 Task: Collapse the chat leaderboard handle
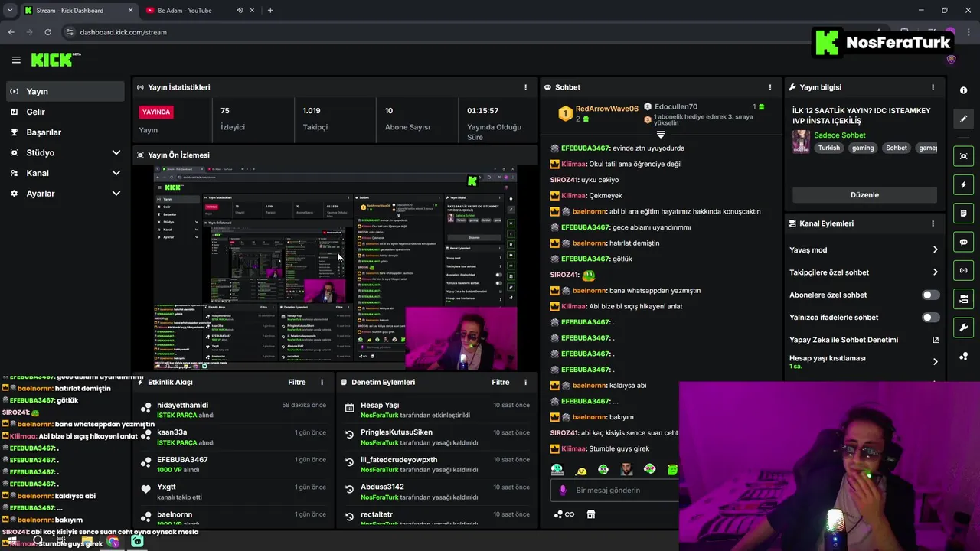coord(661,134)
